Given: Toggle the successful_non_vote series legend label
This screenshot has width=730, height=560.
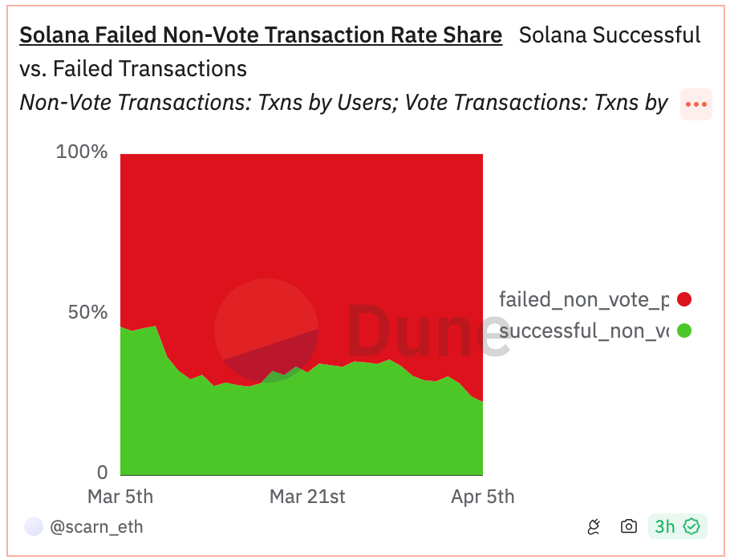Looking at the screenshot, I should 583,330.
